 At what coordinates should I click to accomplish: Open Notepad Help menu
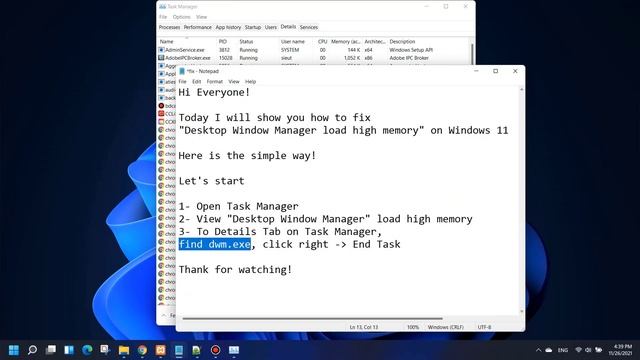click(x=250, y=82)
